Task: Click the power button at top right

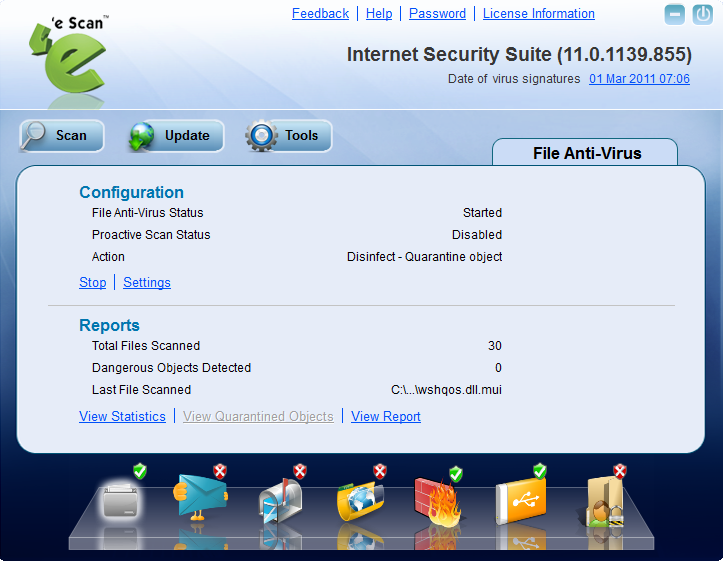Action: (x=705, y=15)
